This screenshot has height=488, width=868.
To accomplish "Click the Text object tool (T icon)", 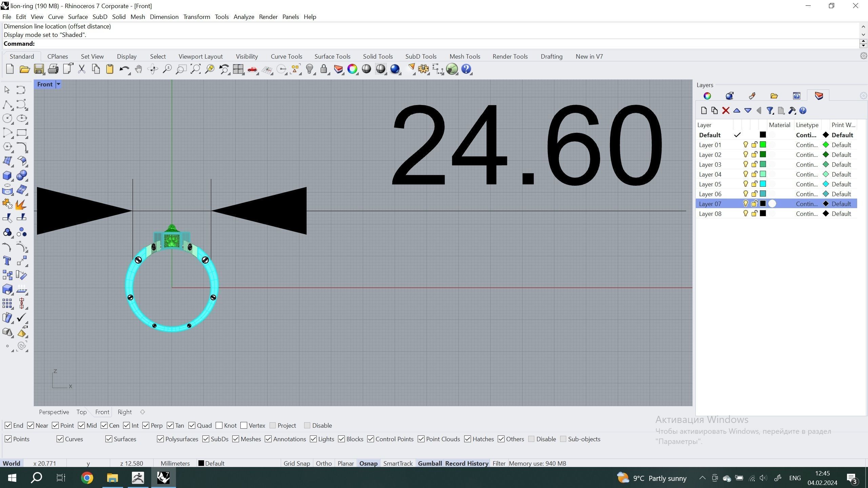I will point(7,261).
